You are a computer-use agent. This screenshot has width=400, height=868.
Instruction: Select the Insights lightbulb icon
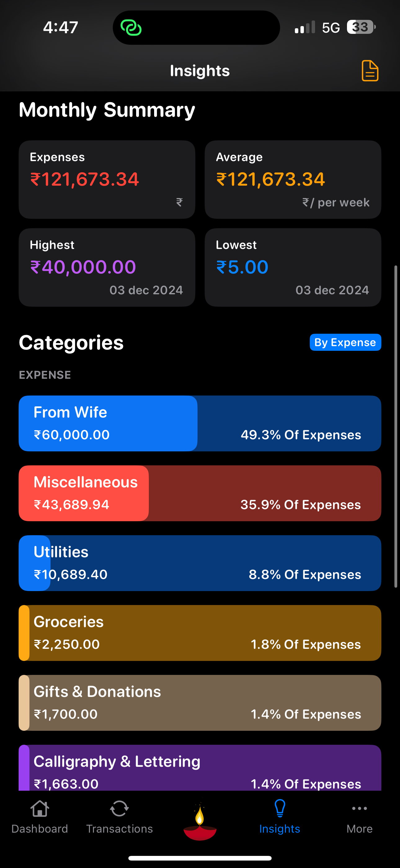pyautogui.click(x=280, y=809)
